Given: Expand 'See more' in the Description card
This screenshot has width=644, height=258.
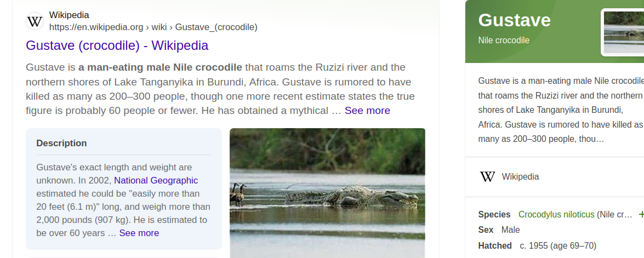Looking at the screenshot, I should [139, 233].
